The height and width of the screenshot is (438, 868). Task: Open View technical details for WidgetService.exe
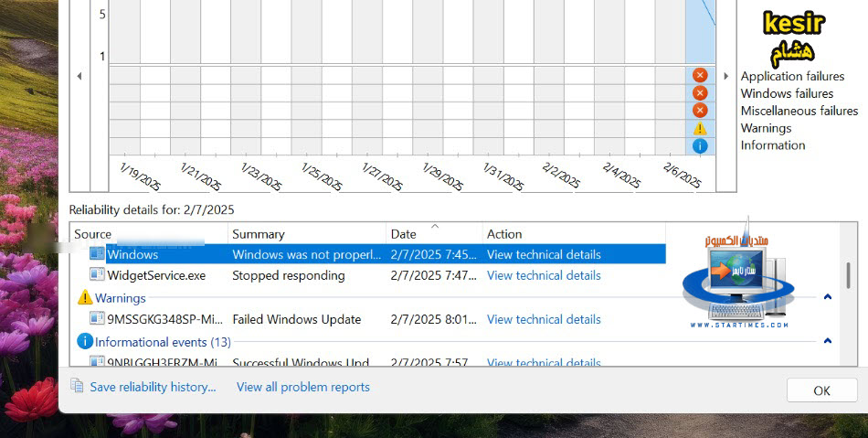pos(544,275)
